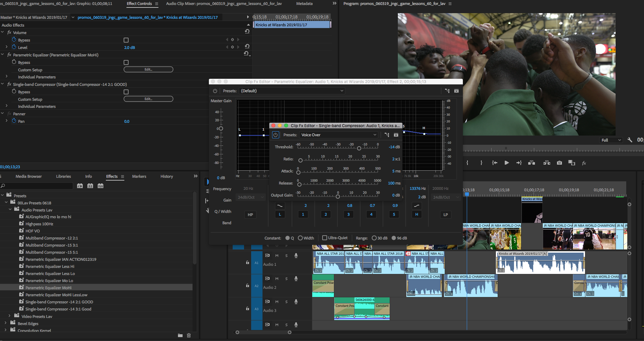The image size is (644, 341).
Task: Click the Mark Out button
Action: click(481, 163)
